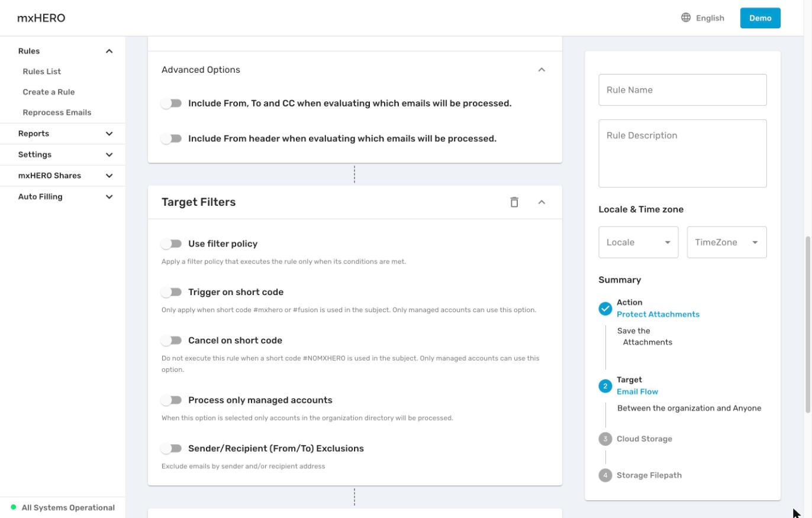
Task: Enable the Use filter policy switch
Action: coord(172,244)
